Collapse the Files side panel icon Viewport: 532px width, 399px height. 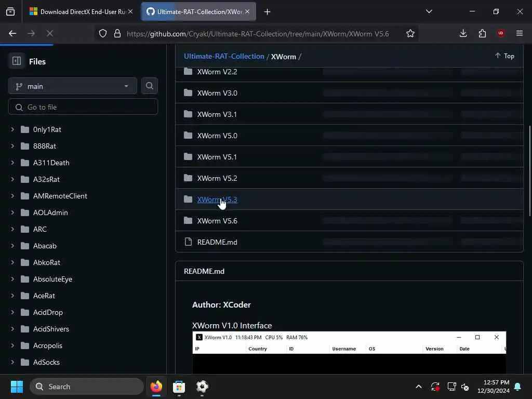pyautogui.click(x=16, y=61)
